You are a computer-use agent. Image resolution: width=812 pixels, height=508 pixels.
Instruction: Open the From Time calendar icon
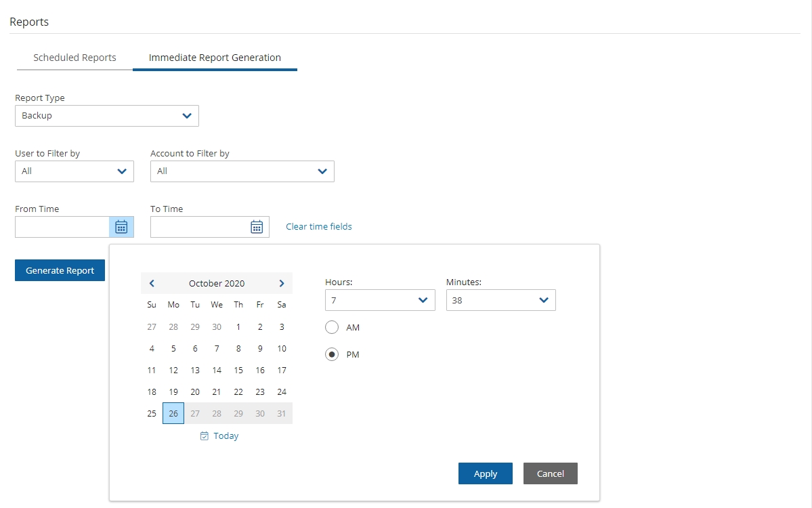click(x=121, y=227)
